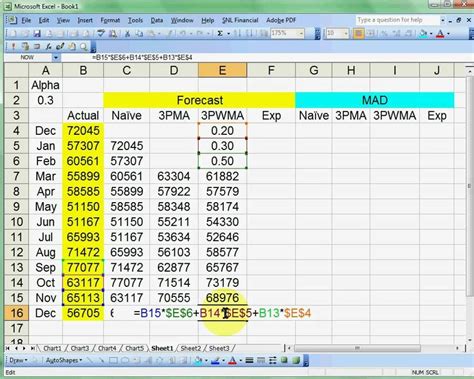This screenshot has width=474, height=379.
Task: Select the Chart1 sheet tab
Action: (52, 348)
